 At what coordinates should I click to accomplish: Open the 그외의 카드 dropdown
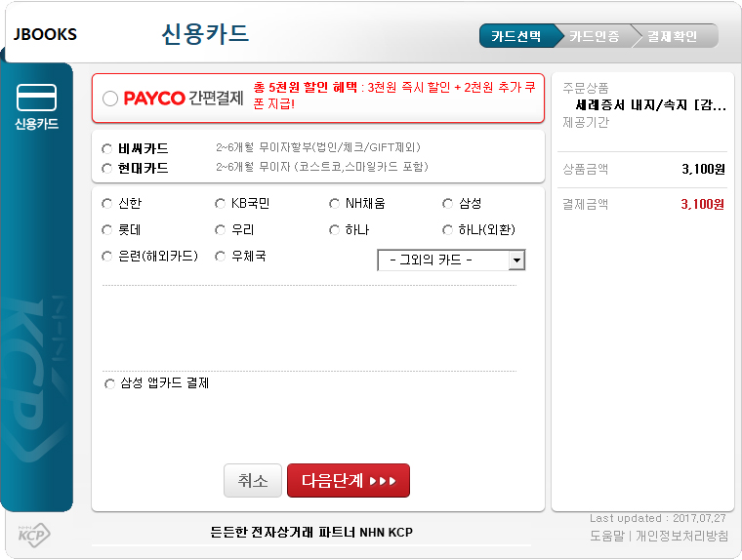pyautogui.click(x=451, y=260)
